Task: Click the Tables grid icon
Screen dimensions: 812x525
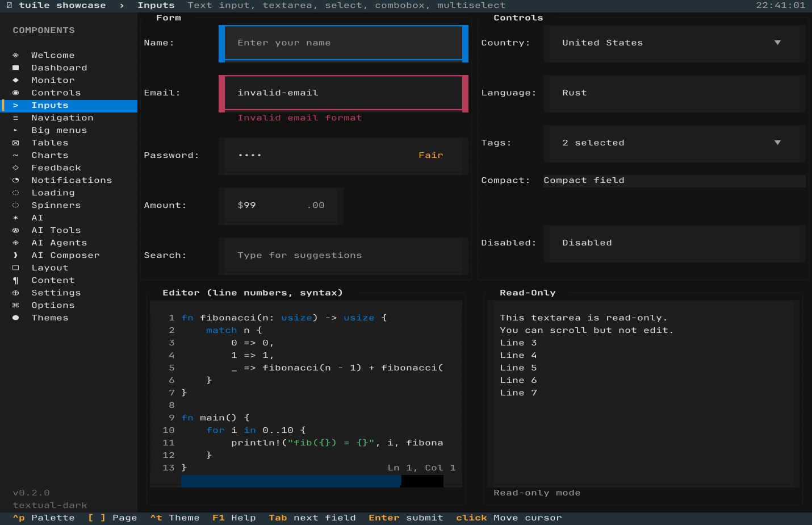Action: coord(15,143)
